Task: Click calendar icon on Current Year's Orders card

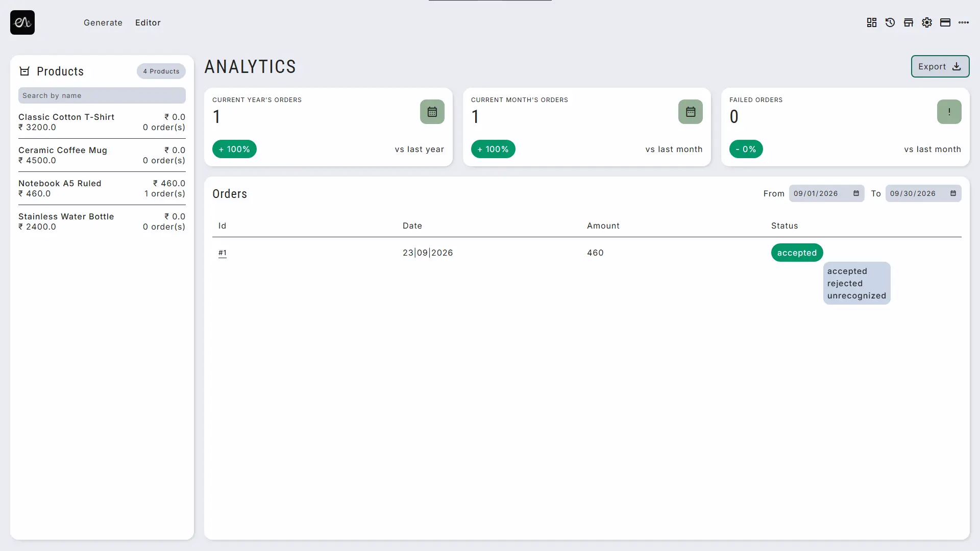Action: (432, 112)
